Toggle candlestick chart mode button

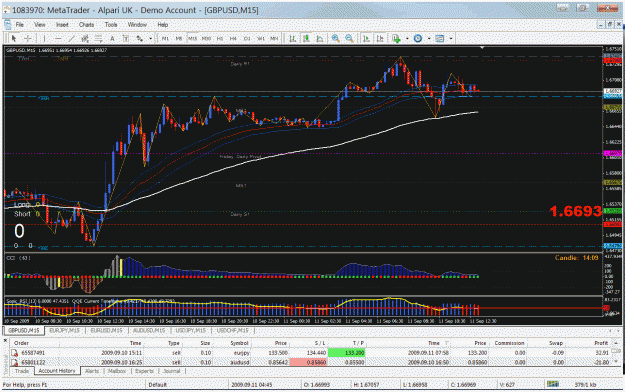(x=306, y=39)
